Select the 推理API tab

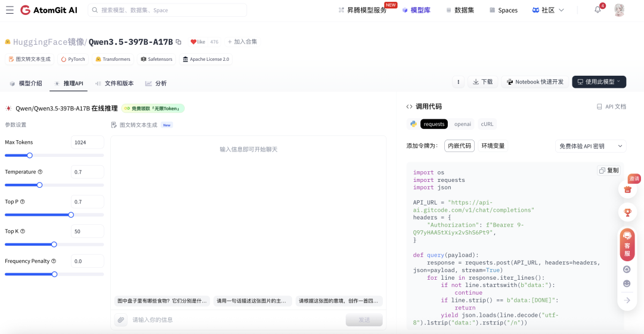click(69, 83)
